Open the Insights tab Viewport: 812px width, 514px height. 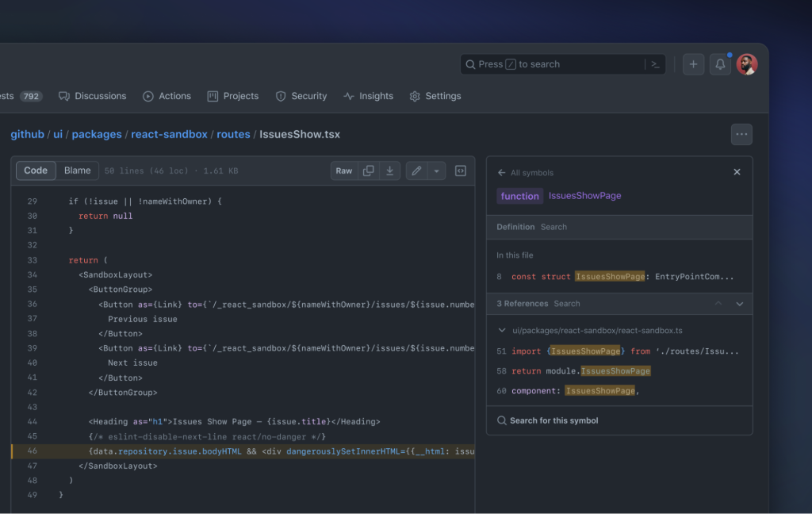click(368, 96)
